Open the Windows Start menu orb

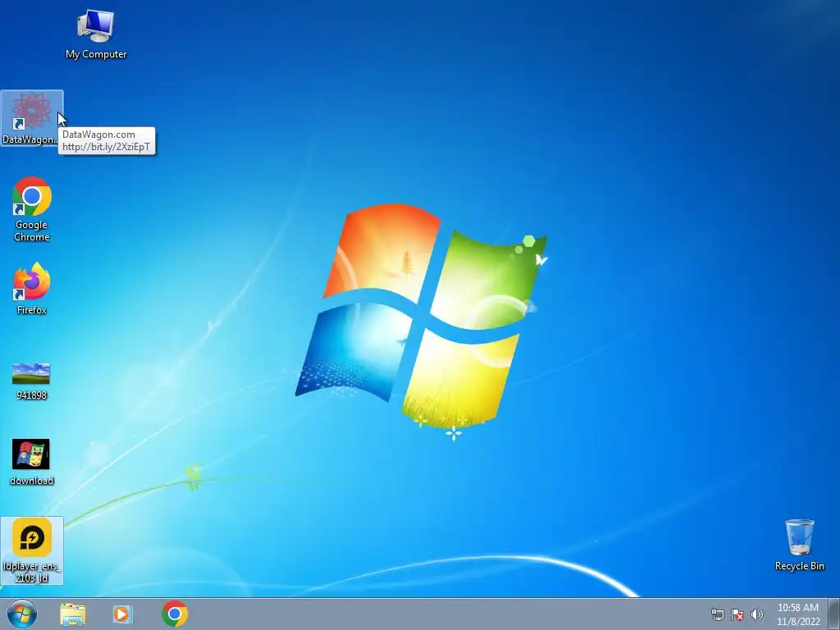pos(22,614)
